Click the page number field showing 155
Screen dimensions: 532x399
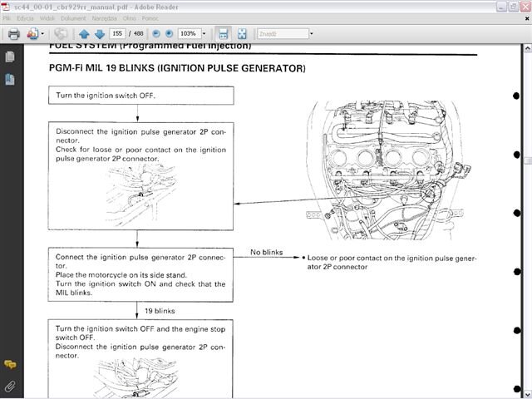pyautogui.click(x=117, y=34)
